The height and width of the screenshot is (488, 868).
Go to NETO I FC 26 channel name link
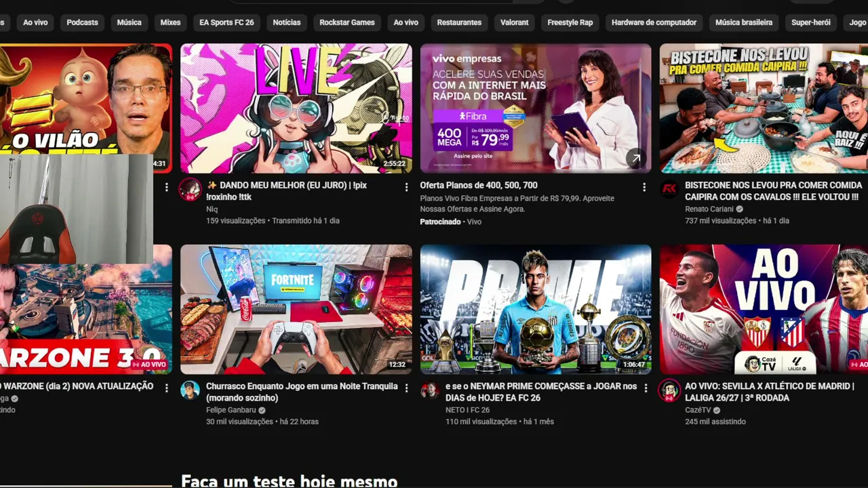point(467,410)
